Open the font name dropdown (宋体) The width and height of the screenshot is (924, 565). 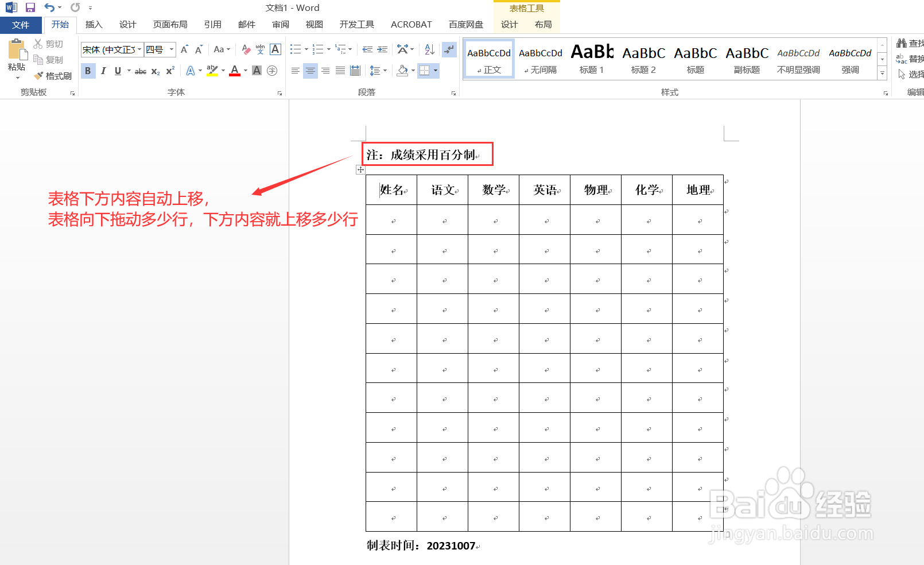pos(139,49)
